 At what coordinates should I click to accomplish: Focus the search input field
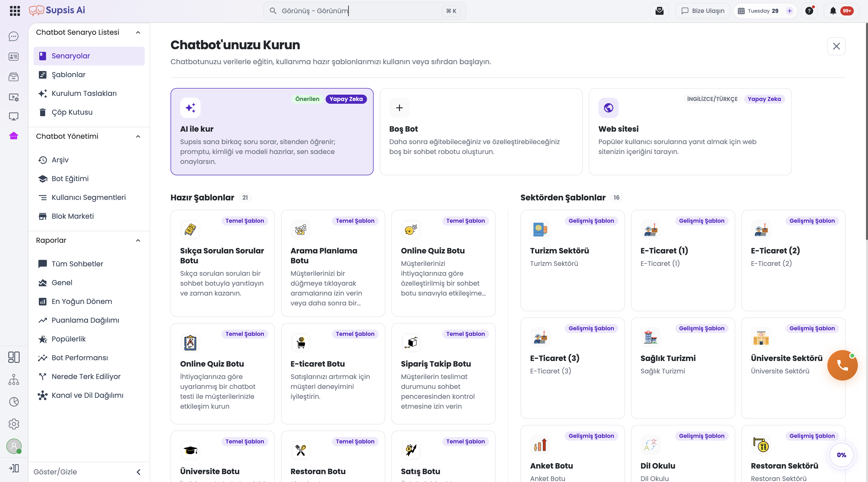coord(365,11)
